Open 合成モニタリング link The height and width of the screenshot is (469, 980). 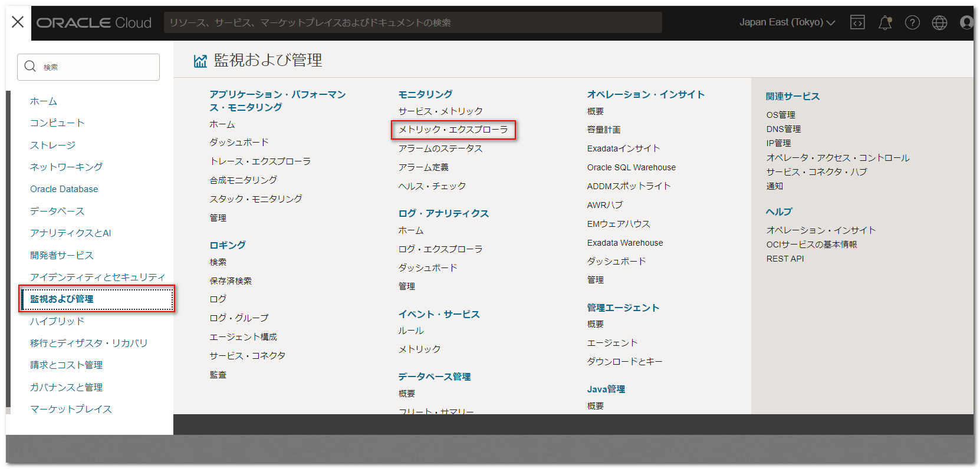[x=244, y=180]
